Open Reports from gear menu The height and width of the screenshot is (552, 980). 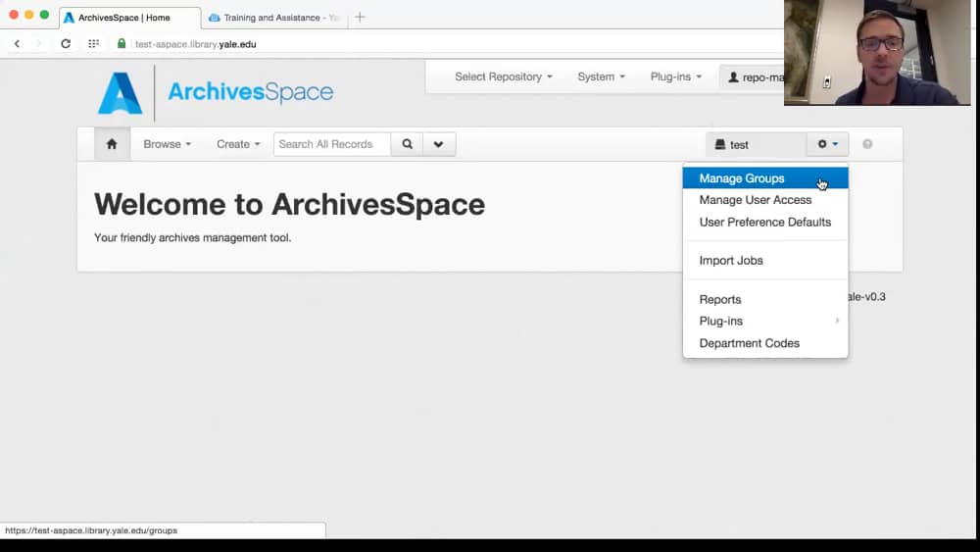tap(765, 299)
